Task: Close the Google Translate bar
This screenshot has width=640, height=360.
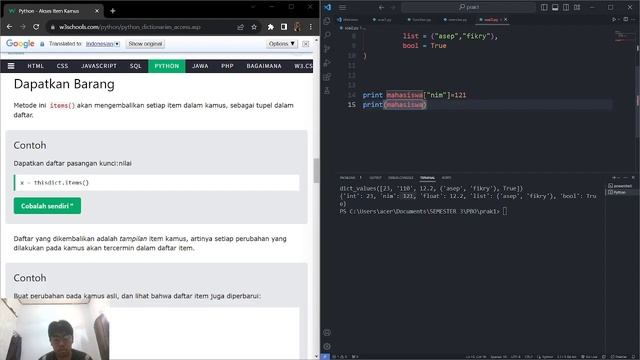Action: [x=305, y=44]
